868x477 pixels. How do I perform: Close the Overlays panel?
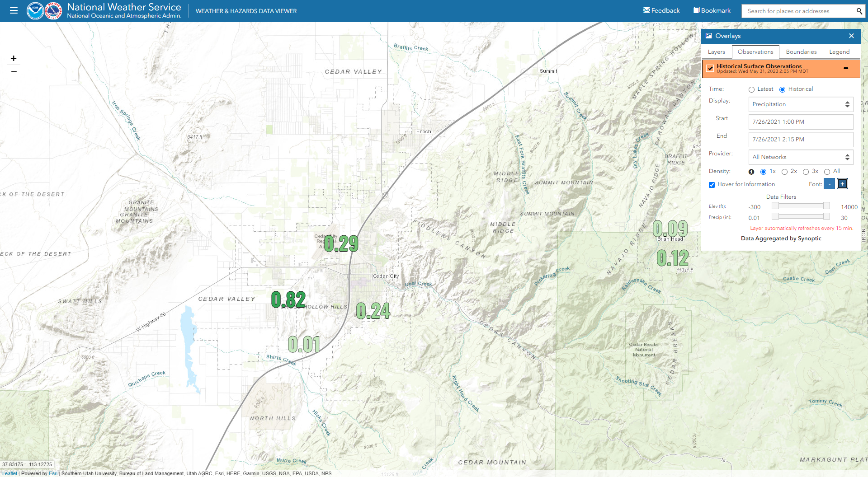coord(851,36)
